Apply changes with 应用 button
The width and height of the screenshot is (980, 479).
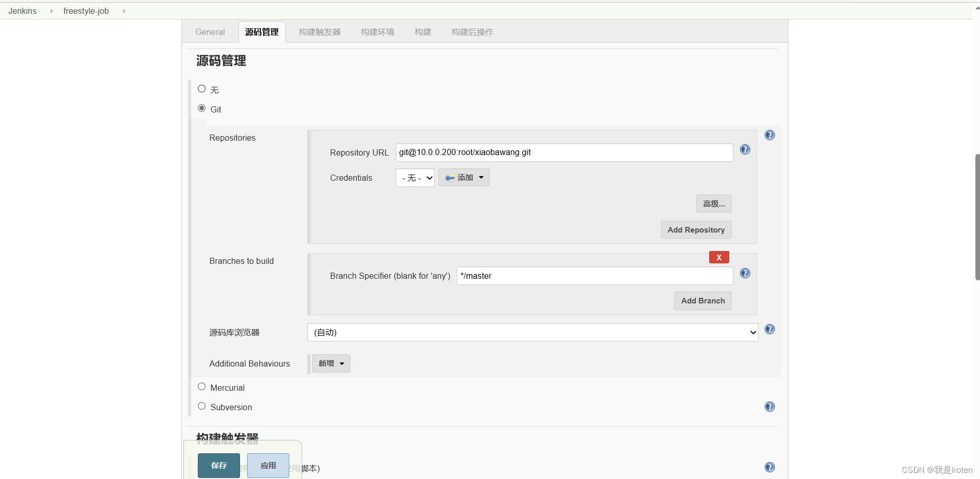[x=268, y=466]
